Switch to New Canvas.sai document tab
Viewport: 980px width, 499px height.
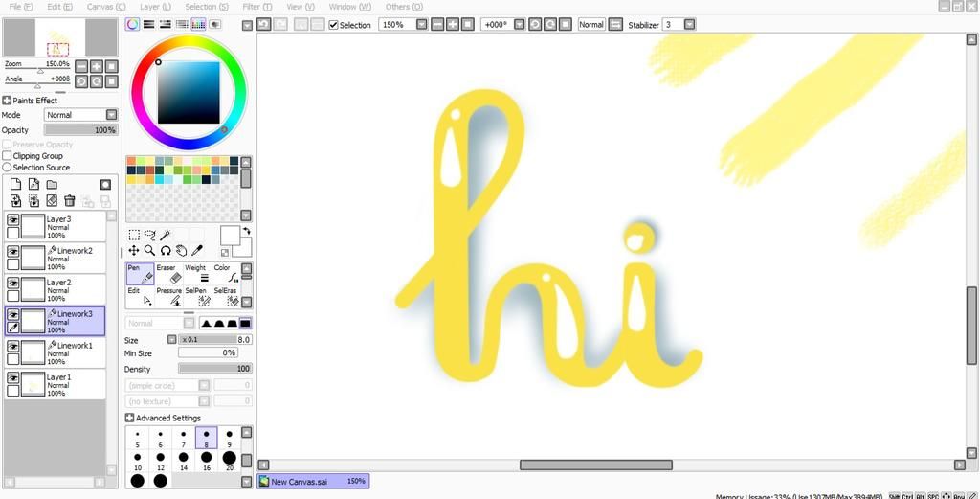(x=313, y=482)
